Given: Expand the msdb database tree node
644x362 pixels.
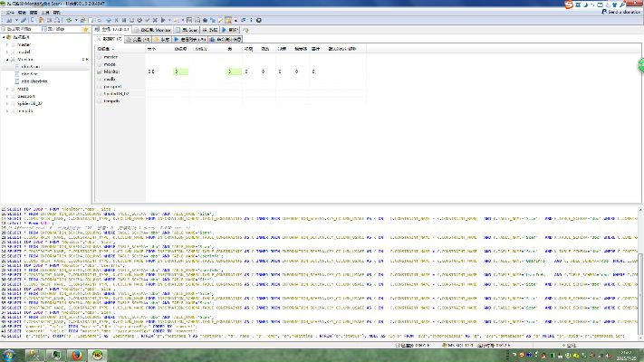Looking at the screenshot, I should coord(6,89).
